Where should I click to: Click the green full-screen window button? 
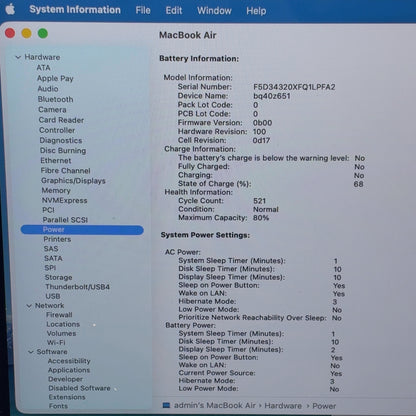(43, 33)
